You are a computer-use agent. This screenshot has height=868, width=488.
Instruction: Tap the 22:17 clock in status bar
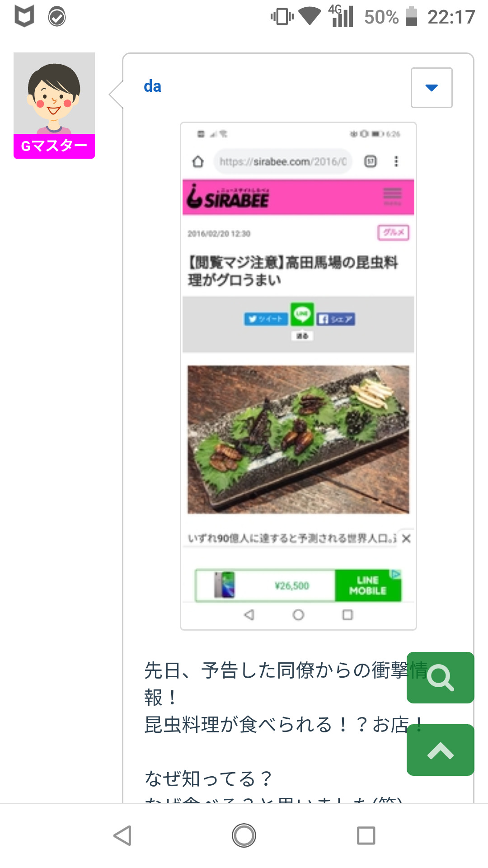pyautogui.click(x=451, y=17)
